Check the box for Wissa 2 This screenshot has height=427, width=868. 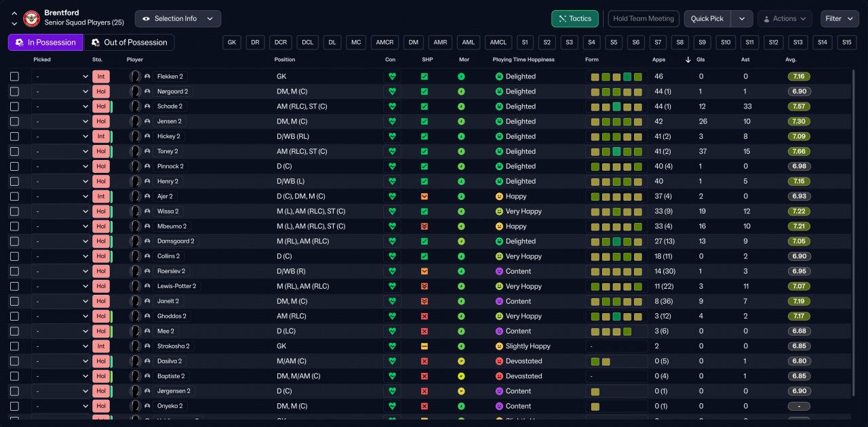pyautogui.click(x=14, y=211)
